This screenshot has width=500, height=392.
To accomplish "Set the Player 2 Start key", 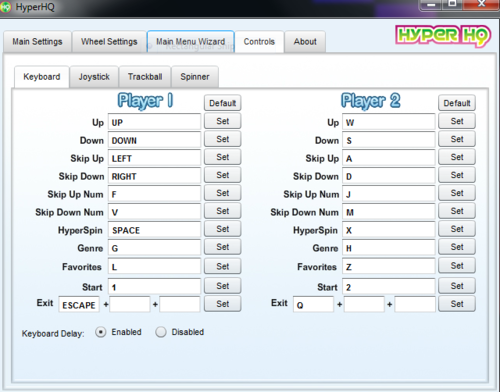I will tap(457, 286).
